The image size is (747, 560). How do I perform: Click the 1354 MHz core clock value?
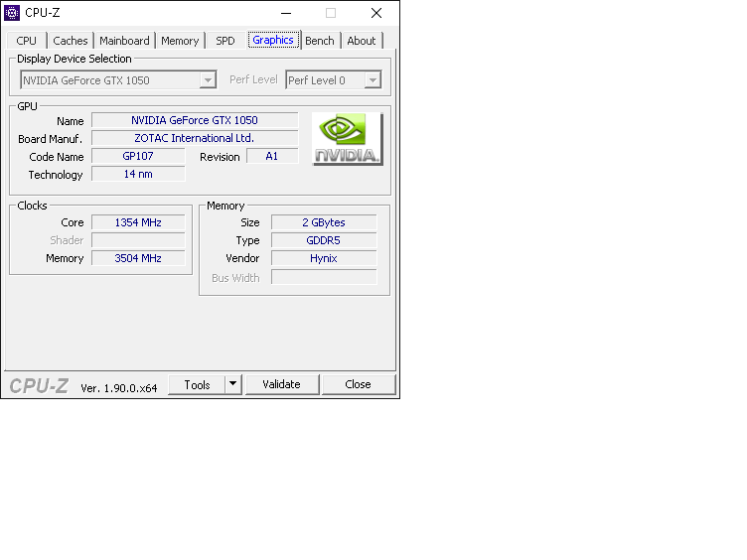pyautogui.click(x=138, y=222)
